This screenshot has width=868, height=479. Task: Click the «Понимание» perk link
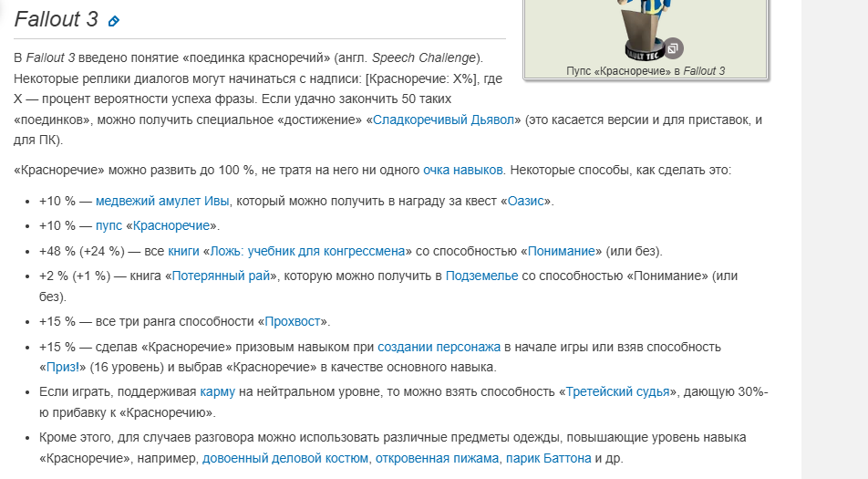pyautogui.click(x=562, y=252)
